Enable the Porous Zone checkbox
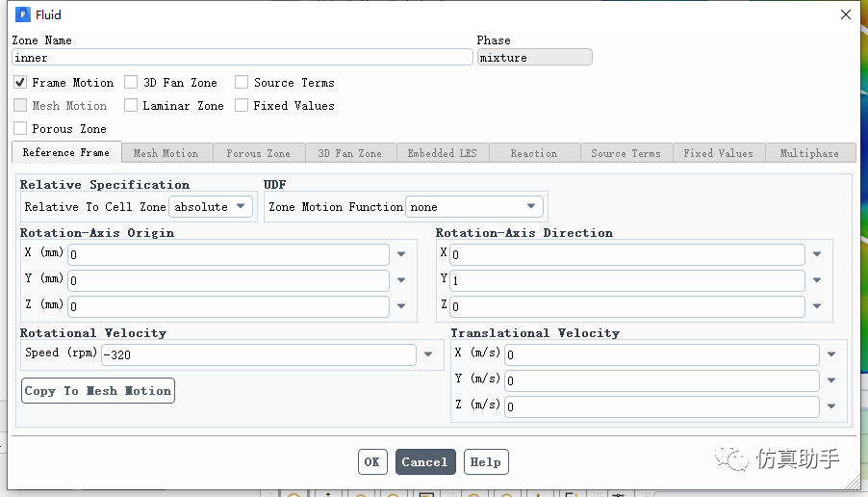The height and width of the screenshot is (497, 868). click(x=20, y=128)
